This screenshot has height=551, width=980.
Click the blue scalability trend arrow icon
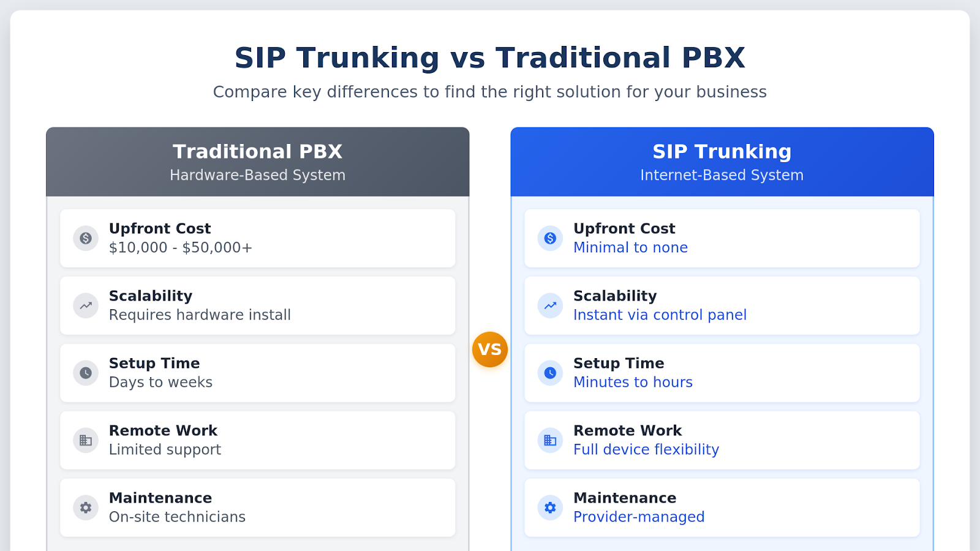pos(550,305)
